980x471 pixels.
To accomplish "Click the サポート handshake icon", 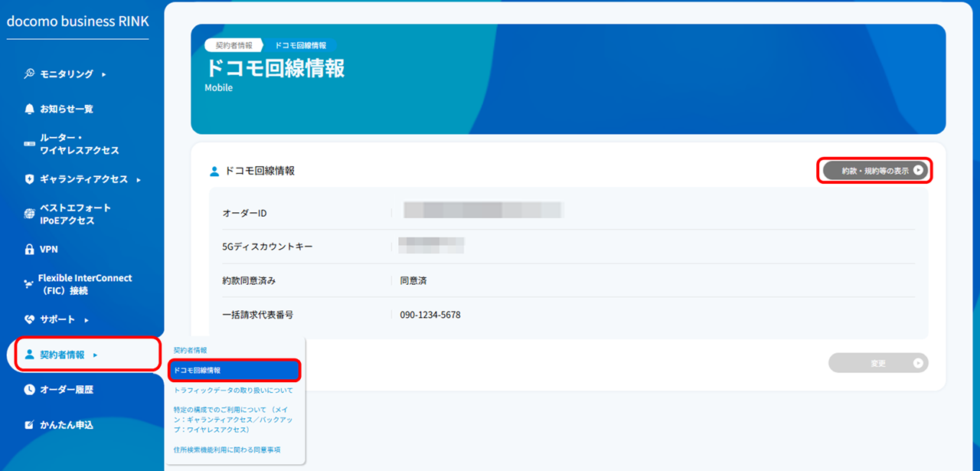I will point(29,319).
